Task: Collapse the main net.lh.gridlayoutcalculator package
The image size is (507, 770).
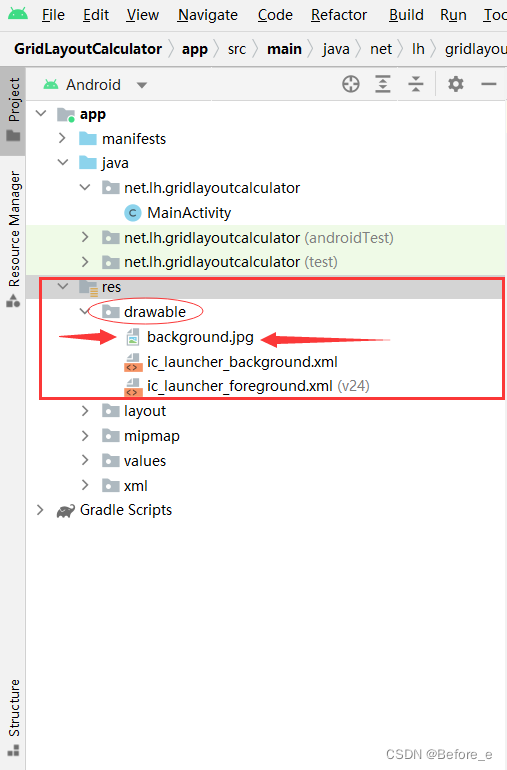Action: pos(85,188)
